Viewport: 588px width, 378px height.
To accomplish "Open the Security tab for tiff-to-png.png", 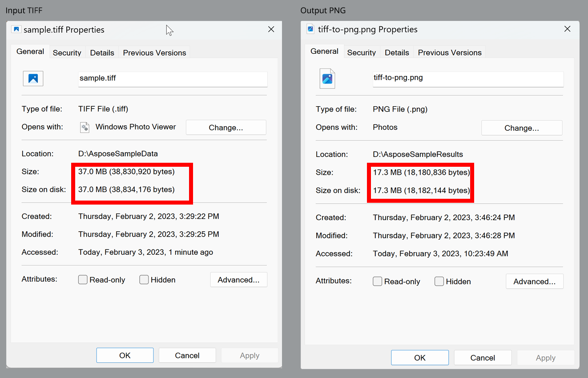I will click(362, 52).
